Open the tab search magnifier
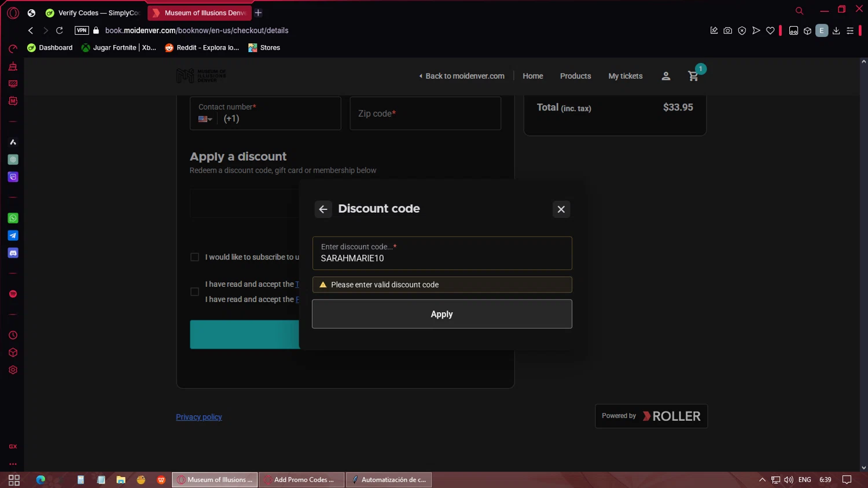Screen dimensions: 868x488 click(x=799, y=11)
